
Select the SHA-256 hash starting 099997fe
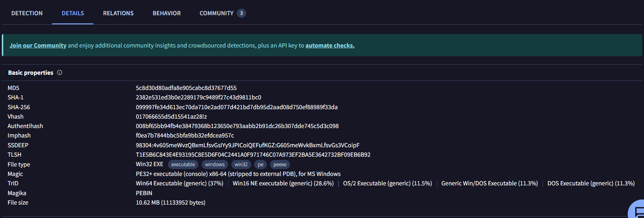(237, 107)
